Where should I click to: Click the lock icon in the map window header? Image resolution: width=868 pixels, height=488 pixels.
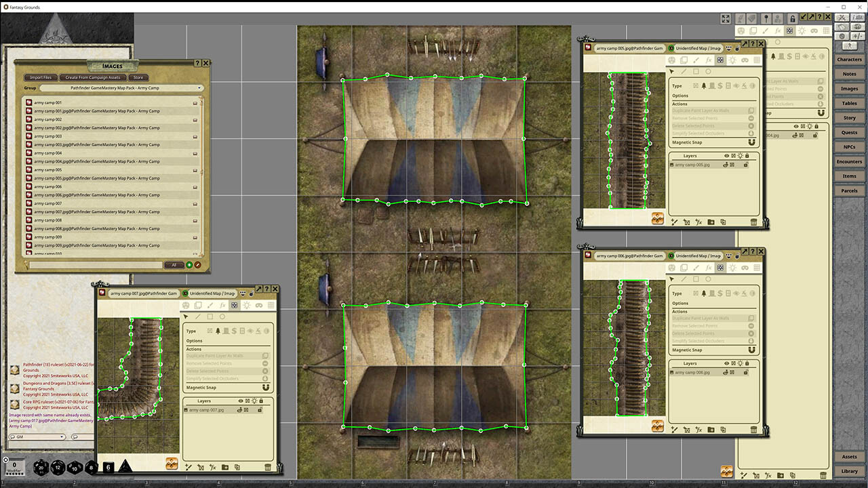coord(793,18)
